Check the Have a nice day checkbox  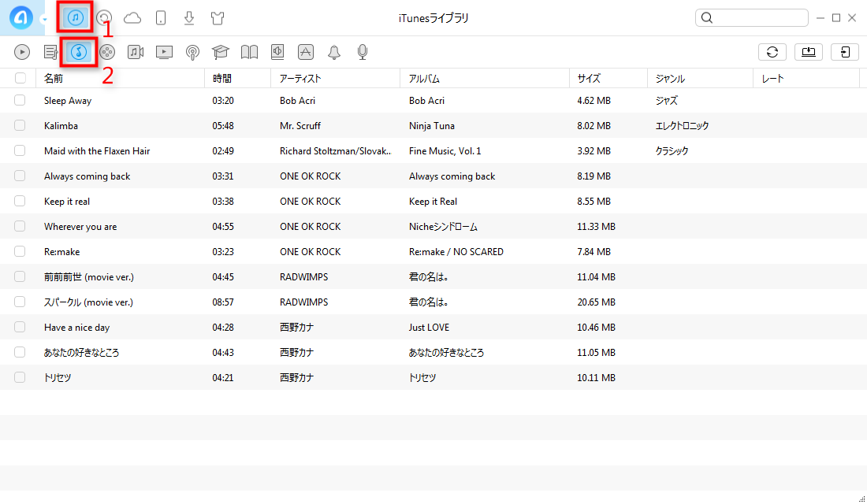20,327
